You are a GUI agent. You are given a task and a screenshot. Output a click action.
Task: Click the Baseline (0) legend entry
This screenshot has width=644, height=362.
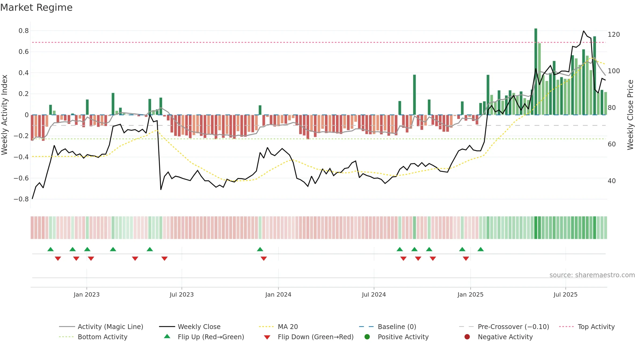[387, 327]
